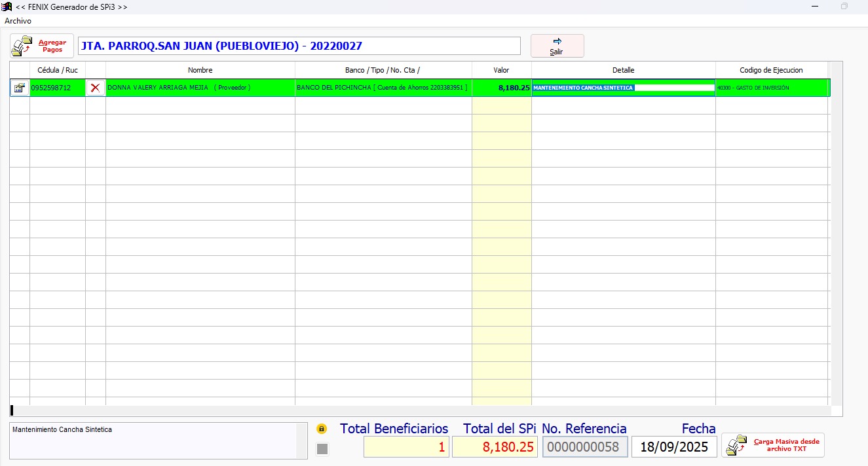This screenshot has height=466, width=868.
Task: Click the red X delete icon in the row
Action: 96,88
